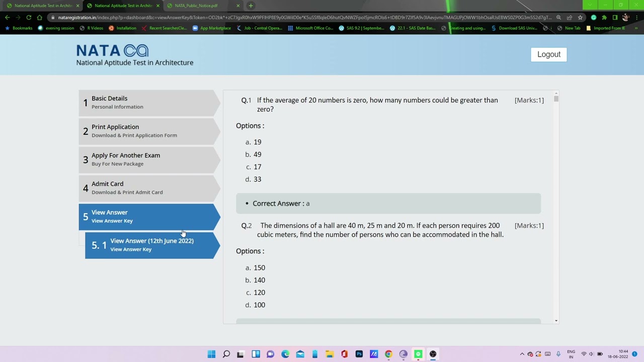Screen dimensions: 644x362
Task: Switch to Chrome on the taskbar
Action: (x=388, y=354)
